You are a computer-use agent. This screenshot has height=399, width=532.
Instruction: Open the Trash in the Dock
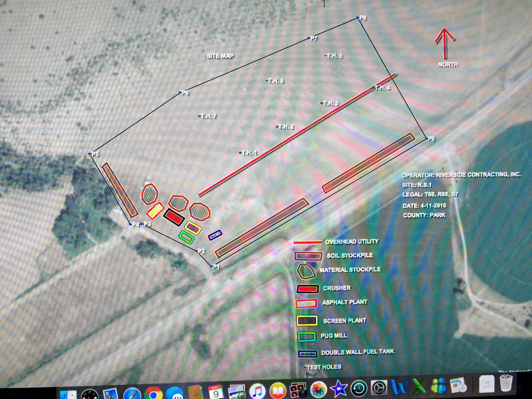506,383
